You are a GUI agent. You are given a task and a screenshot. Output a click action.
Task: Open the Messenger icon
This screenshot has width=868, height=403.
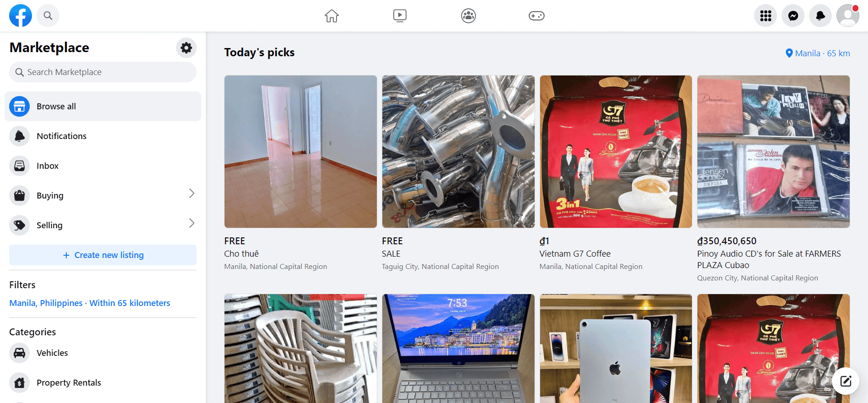tap(793, 16)
